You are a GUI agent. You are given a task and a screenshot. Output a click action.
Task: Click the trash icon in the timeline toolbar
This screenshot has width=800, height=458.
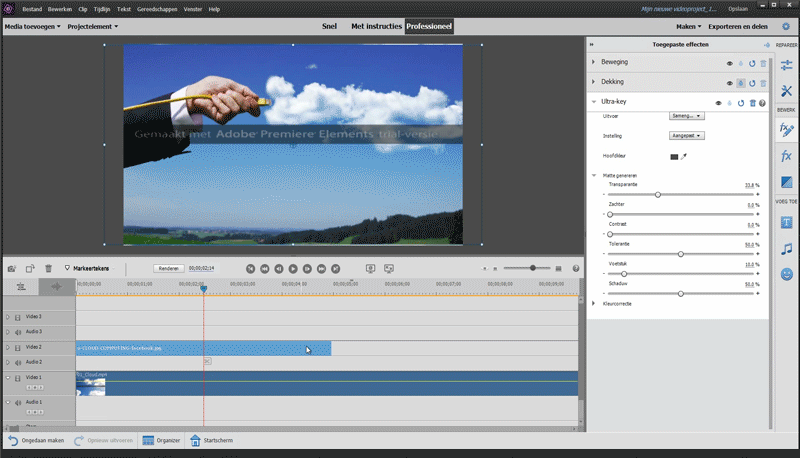click(48, 268)
